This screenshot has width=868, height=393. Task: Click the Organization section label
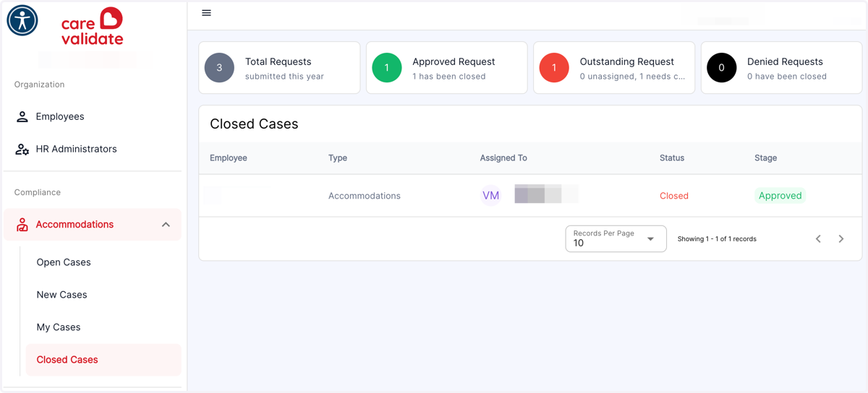point(39,85)
